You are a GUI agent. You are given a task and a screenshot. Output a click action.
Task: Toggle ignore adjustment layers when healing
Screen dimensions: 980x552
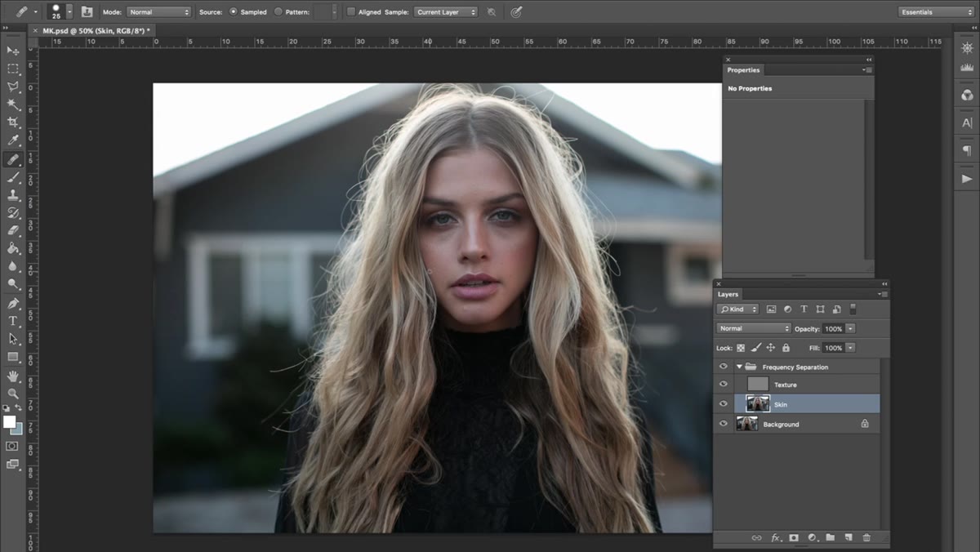[x=491, y=12]
